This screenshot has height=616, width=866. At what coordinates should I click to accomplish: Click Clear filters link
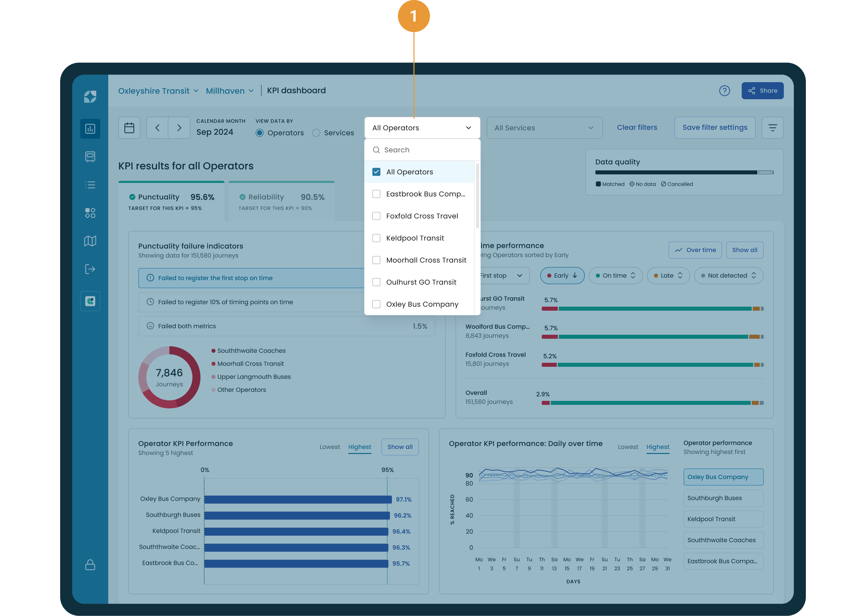click(x=636, y=128)
